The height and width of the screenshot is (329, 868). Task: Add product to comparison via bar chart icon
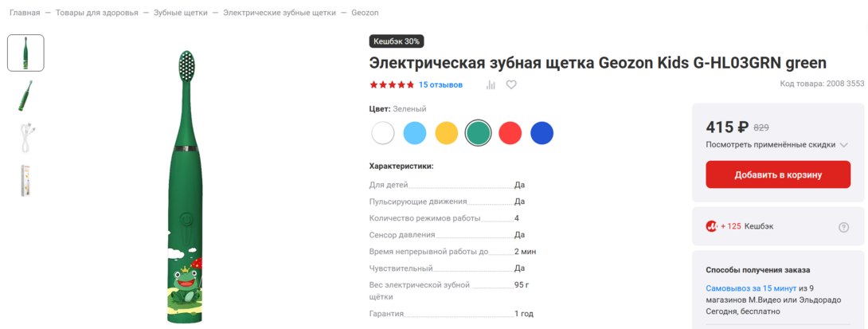(491, 84)
